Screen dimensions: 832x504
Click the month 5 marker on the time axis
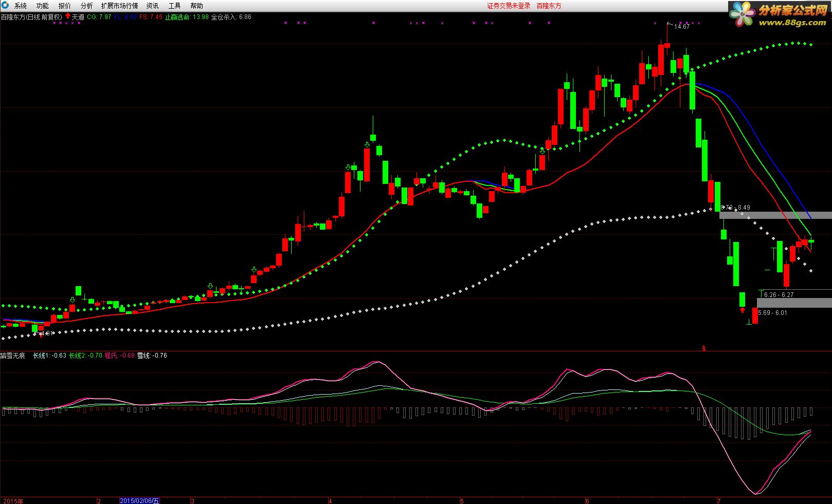(462, 501)
